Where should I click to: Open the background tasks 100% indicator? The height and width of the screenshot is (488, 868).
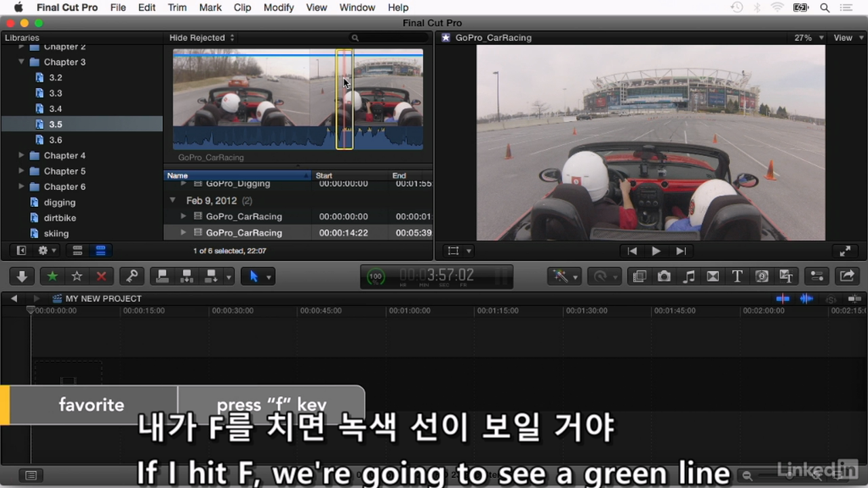click(375, 277)
